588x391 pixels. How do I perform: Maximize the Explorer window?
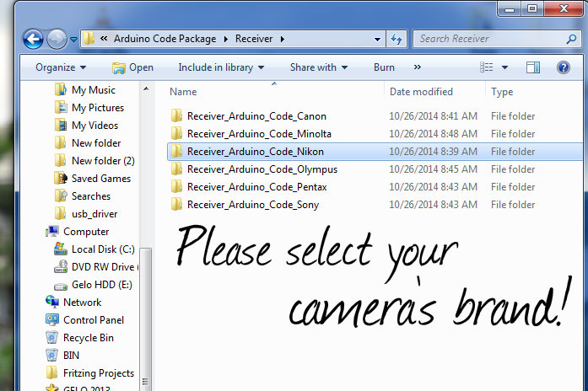(x=532, y=8)
